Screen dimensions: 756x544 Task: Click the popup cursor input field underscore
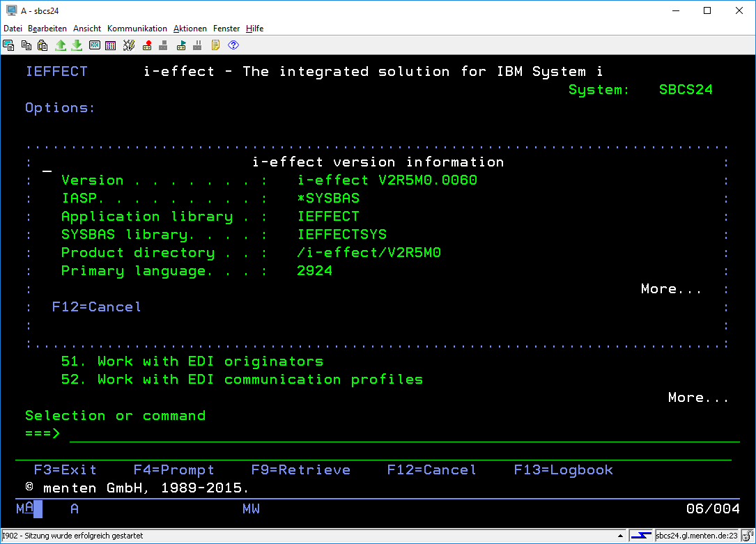pos(47,170)
